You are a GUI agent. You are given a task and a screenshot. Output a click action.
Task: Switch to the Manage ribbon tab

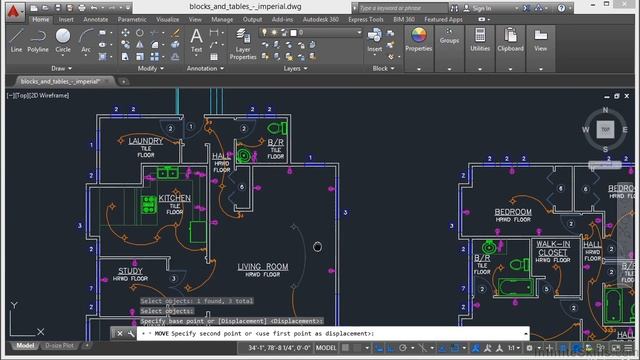(x=222, y=19)
